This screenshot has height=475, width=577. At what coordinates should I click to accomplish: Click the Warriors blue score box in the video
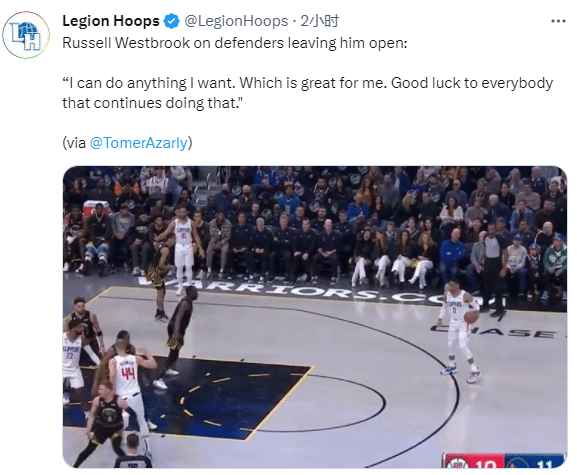point(534,461)
